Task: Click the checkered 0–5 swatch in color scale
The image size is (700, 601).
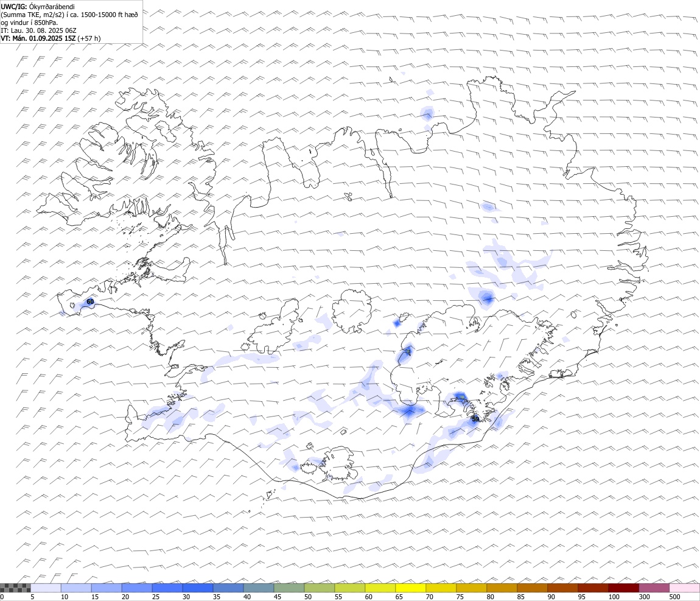Action: pyautogui.click(x=15, y=588)
